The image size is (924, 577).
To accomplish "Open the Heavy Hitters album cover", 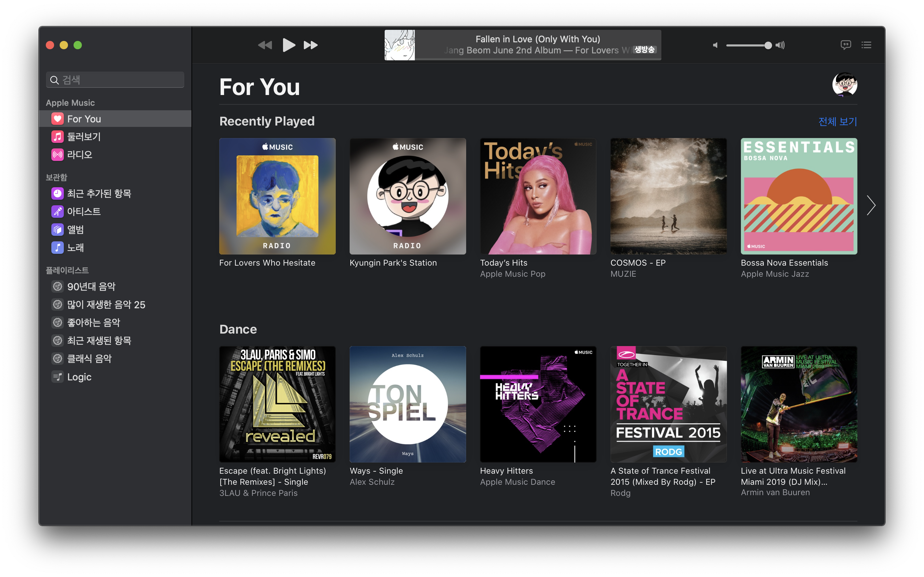I will 538,404.
